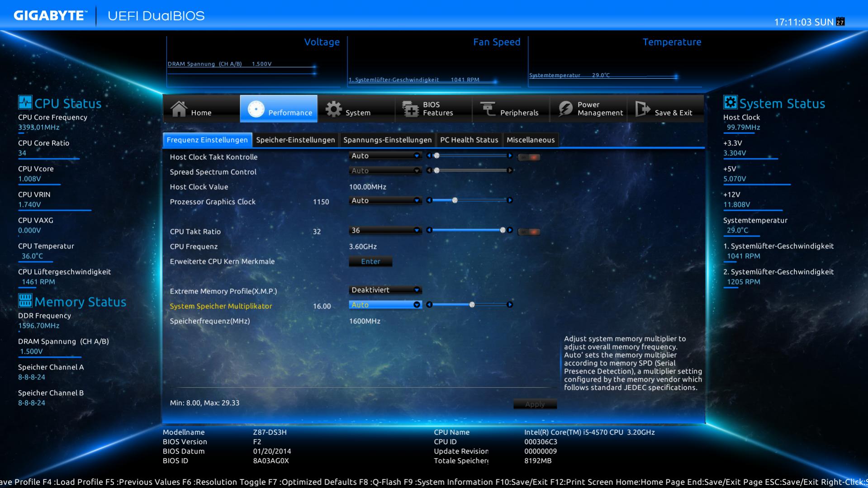Click the System Speicher Multiplikator slider handle

coord(472,305)
